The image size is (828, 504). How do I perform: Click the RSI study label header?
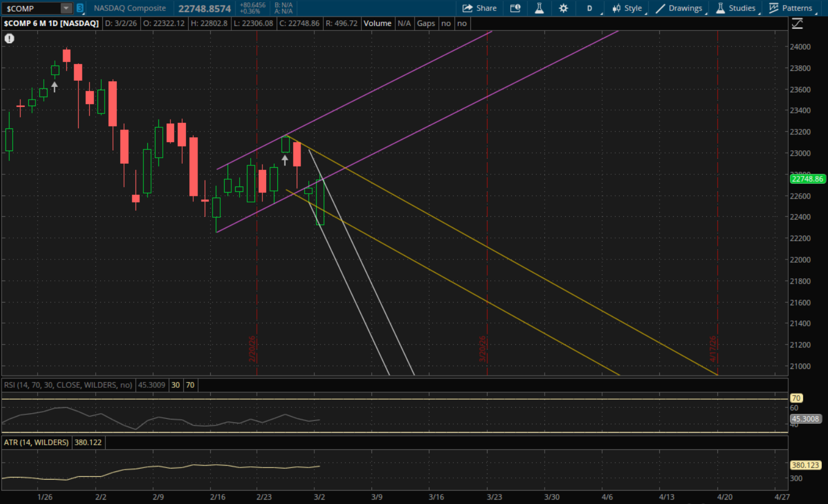click(x=68, y=385)
